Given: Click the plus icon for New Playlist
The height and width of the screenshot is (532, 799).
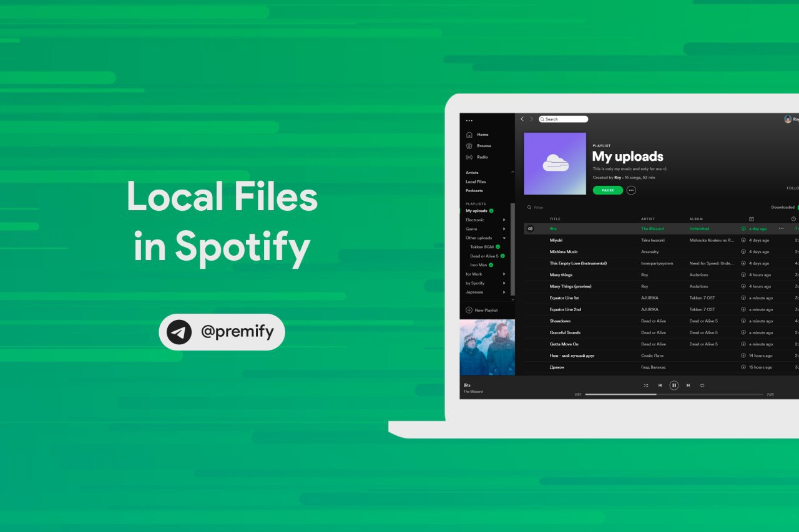Looking at the screenshot, I should [x=469, y=310].
